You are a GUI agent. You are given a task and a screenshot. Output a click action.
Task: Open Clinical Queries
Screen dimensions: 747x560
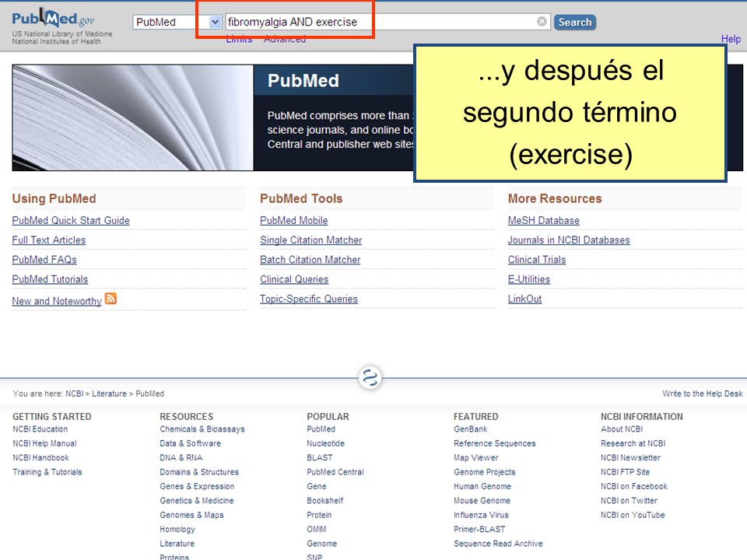[294, 279]
